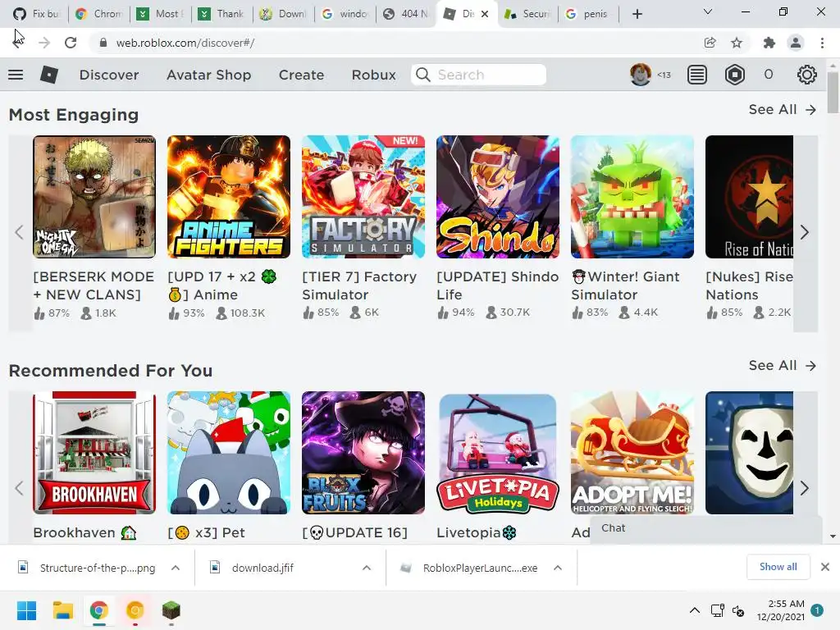This screenshot has width=840, height=630.
Task: Open the Create navigation item
Action: (x=301, y=75)
